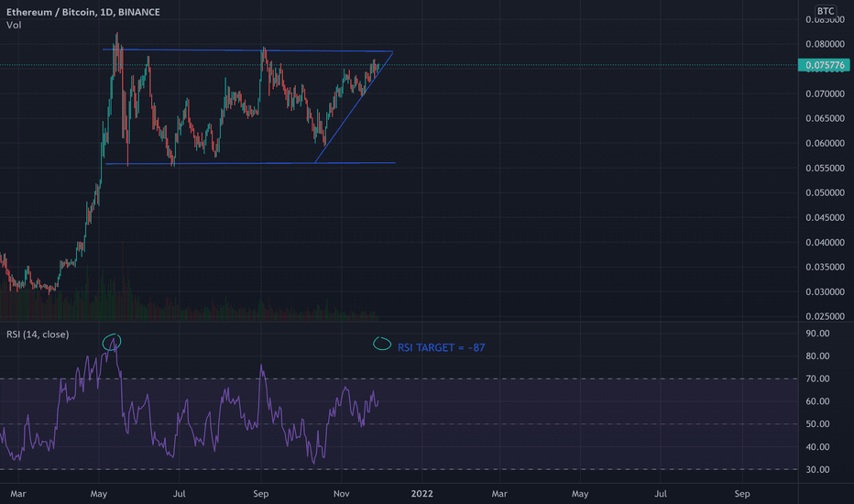Click the BTC currency button
Viewport: 854px width, 504px height.
tap(825, 11)
